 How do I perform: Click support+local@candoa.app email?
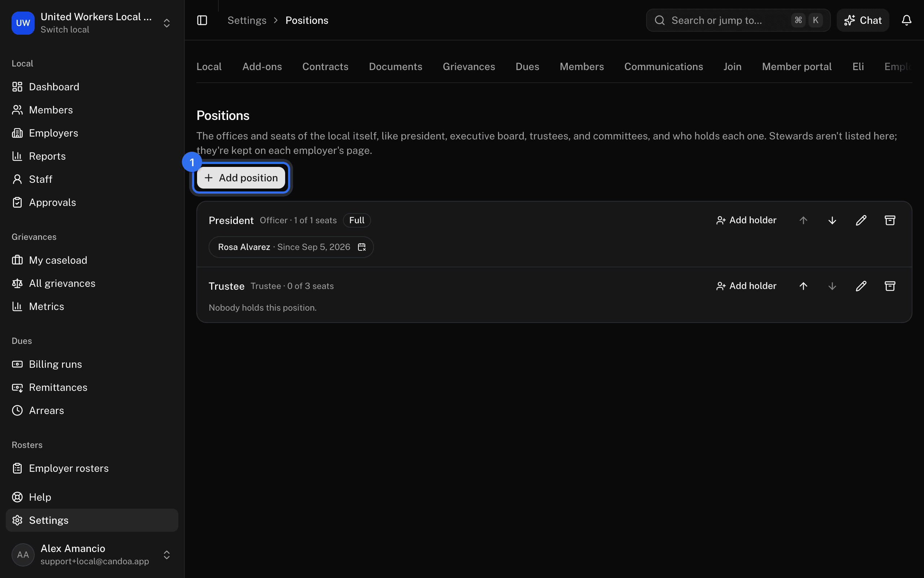pyautogui.click(x=95, y=561)
